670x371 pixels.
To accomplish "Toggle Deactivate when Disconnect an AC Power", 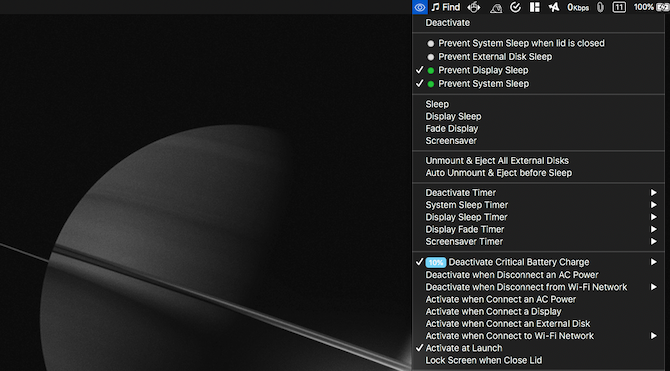I will point(538,275).
